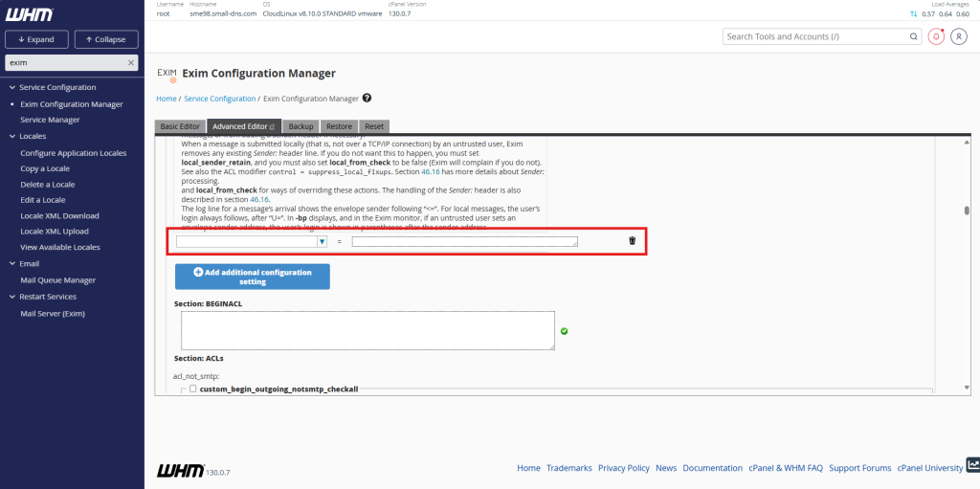Click the load averages arrows icon
Viewport: 980px width, 489px height.
913,13
